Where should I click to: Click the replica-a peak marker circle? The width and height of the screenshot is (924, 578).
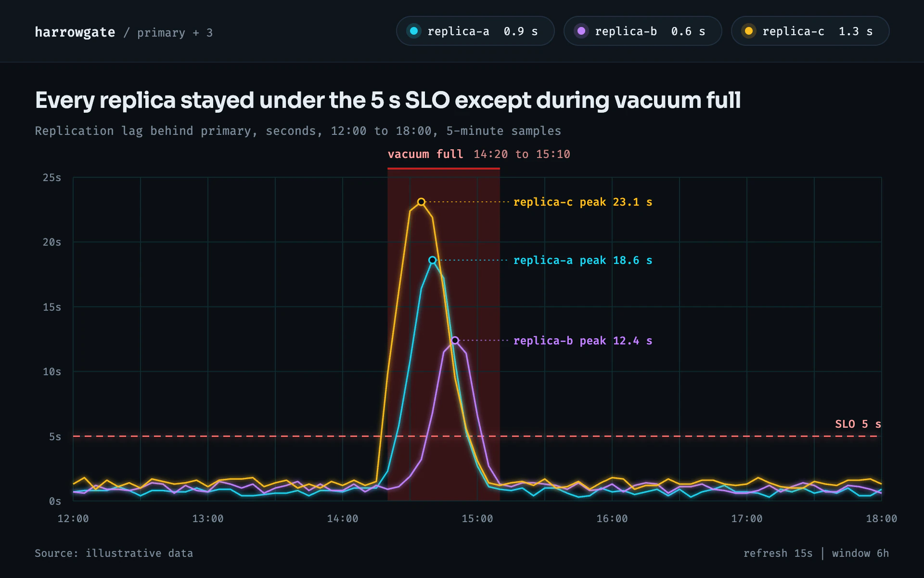click(x=433, y=260)
